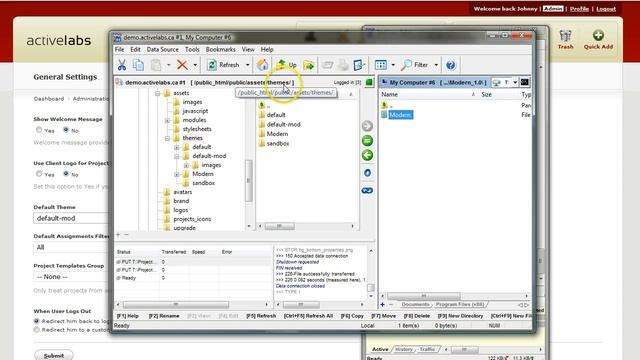
Task: Click the green transfer left arrow
Action: coord(367,156)
